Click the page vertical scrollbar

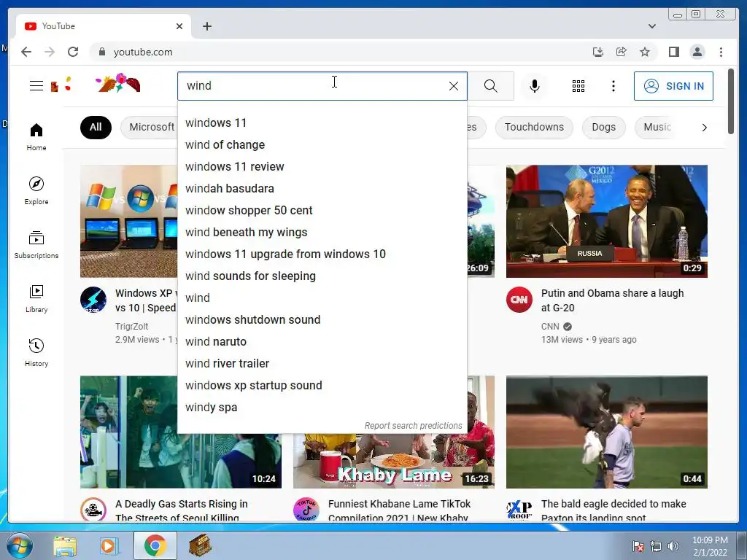731,101
